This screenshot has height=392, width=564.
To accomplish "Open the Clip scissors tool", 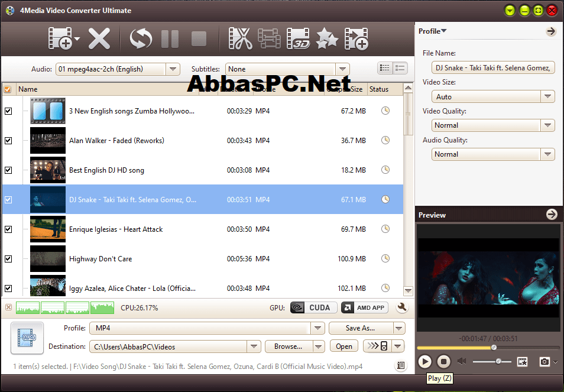I will (240, 38).
